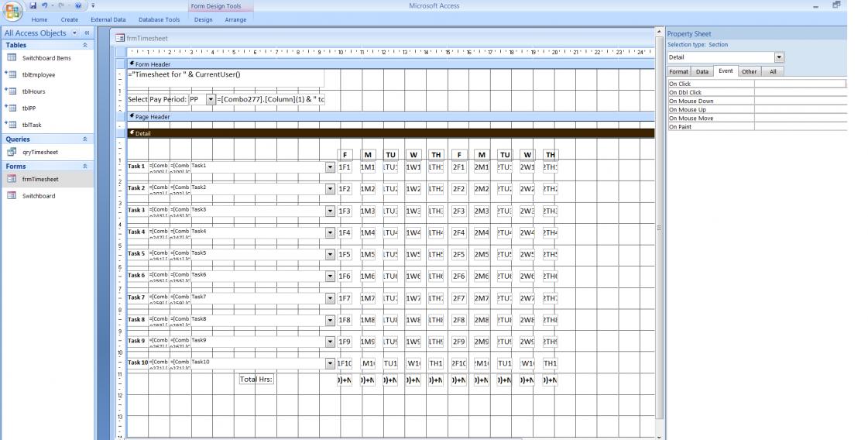Screen dimensions: 868x440
Task: Select tblTask linked table icon
Action: pos(11,124)
